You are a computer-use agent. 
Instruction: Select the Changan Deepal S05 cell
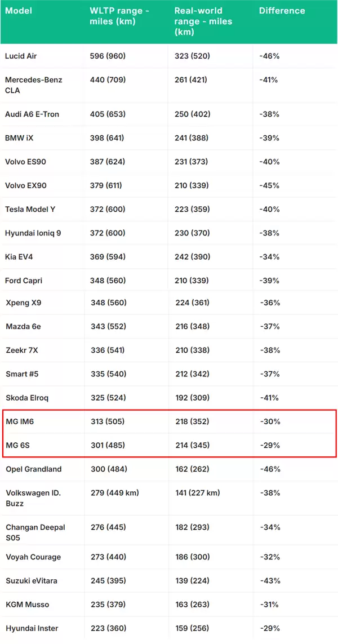35,533
